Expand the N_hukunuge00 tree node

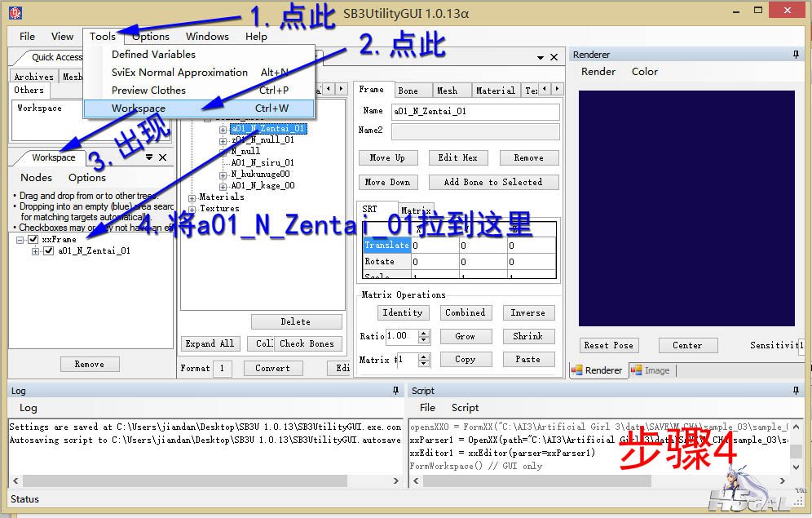click(223, 175)
